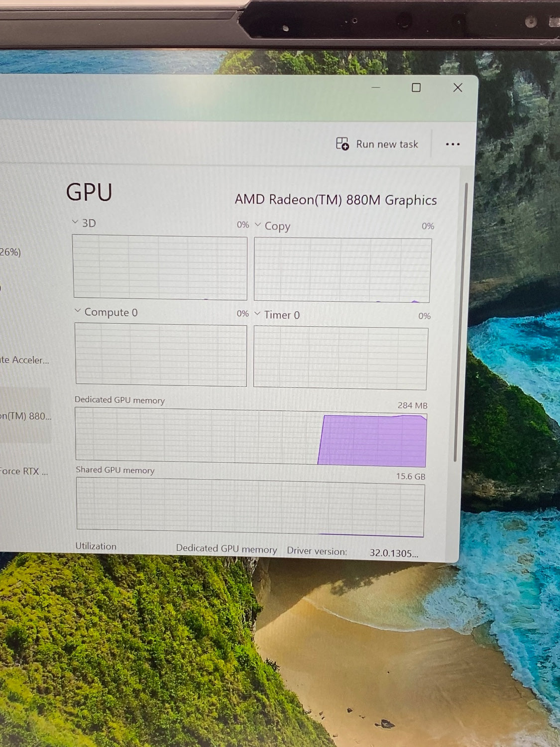This screenshot has height=747, width=560.
Task: Open the three-dot more options menu
Action: (452, 144)
